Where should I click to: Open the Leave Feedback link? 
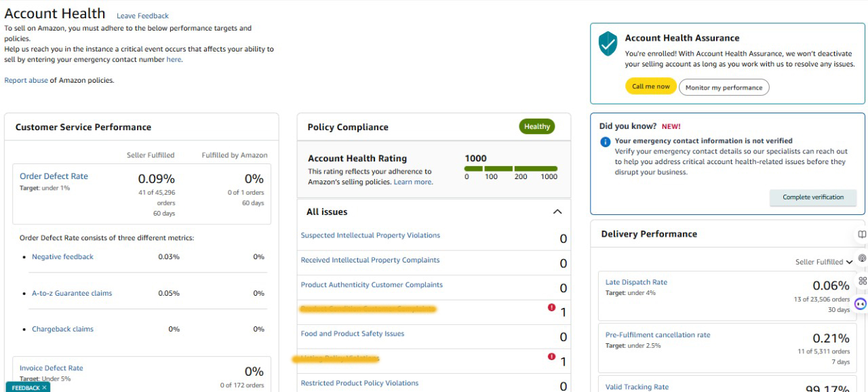click(x=142, y=16)
